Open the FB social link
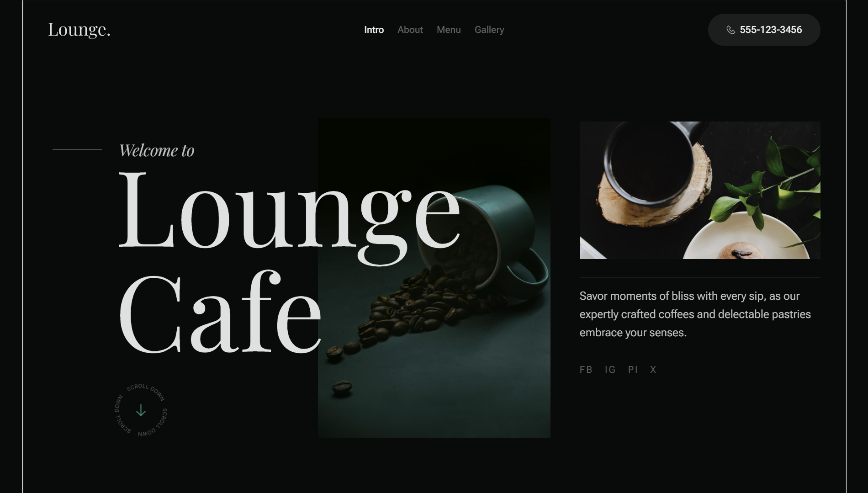Viewport: 868px width, 493px height. pos(586,370)
